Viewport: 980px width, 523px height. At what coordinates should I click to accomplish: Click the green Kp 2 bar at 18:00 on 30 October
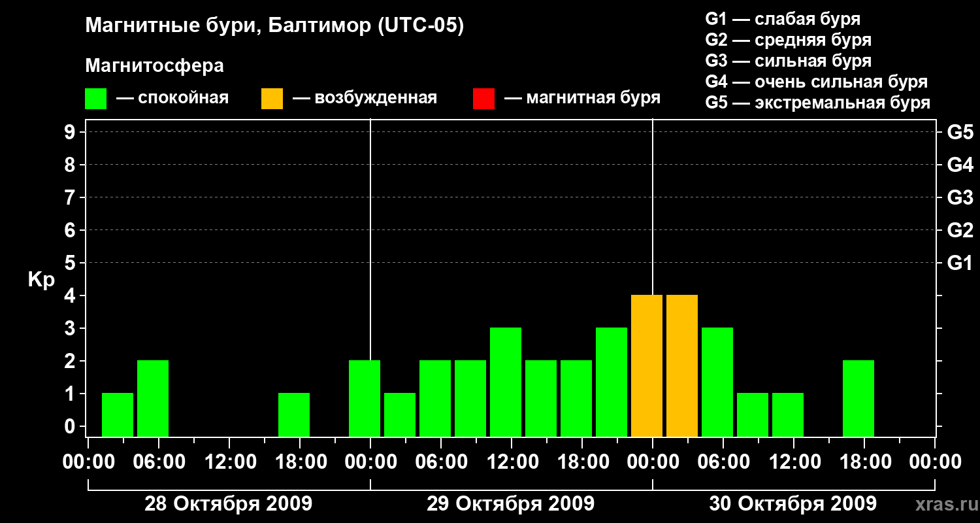point(858,399)
